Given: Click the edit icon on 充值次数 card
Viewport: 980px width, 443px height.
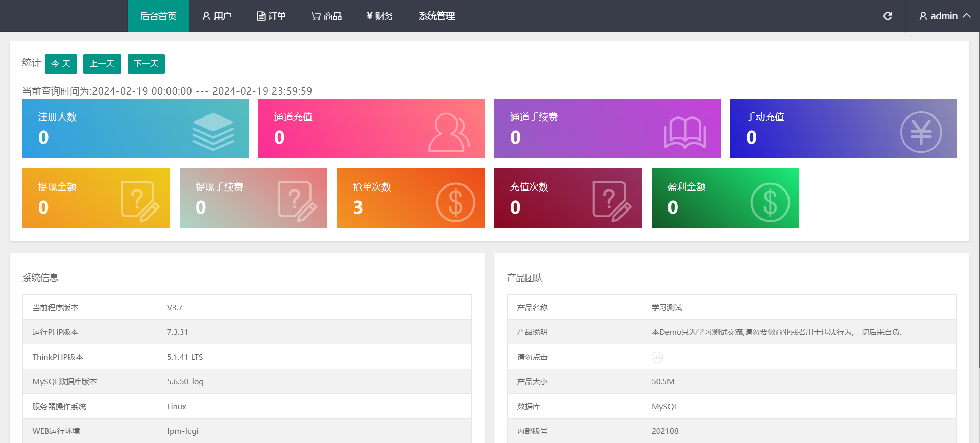Looking at the screenshot, I should click(x=612, y=201).
